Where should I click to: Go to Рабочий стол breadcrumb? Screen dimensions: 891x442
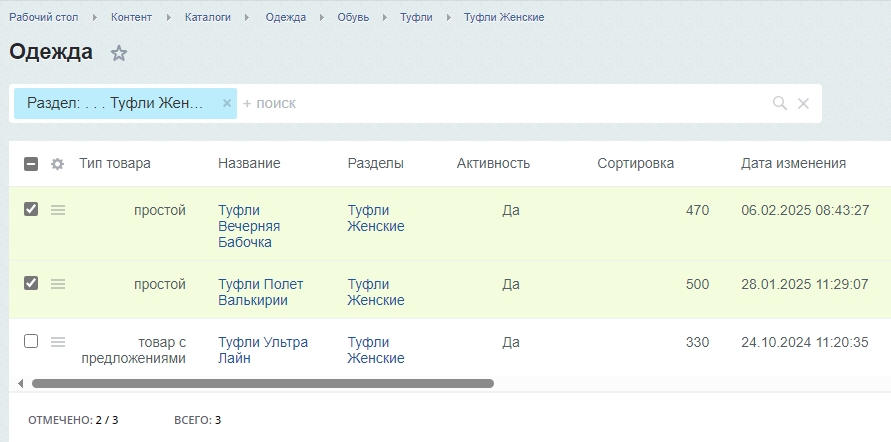tap(43, 18)
